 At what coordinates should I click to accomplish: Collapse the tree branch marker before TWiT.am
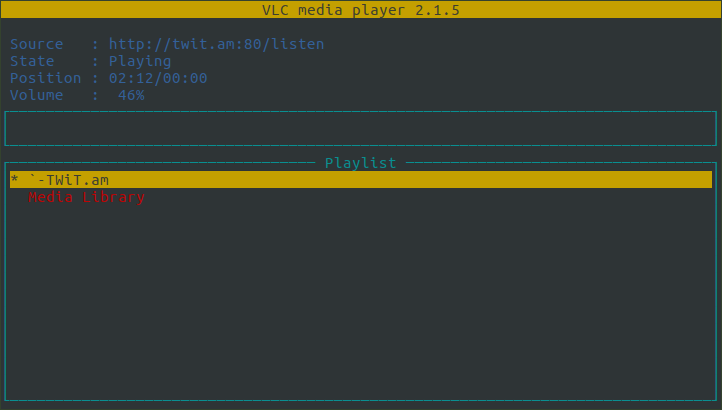pos(37,180)
